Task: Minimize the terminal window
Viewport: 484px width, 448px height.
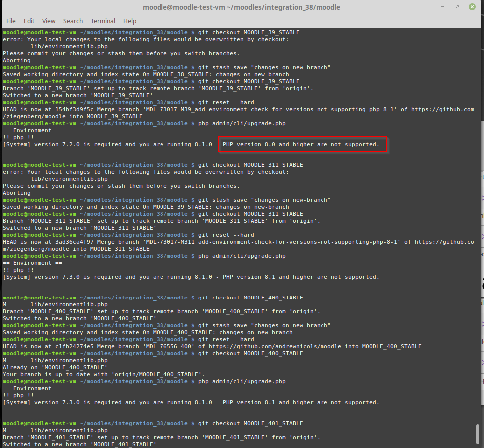Action: [442, 7]
